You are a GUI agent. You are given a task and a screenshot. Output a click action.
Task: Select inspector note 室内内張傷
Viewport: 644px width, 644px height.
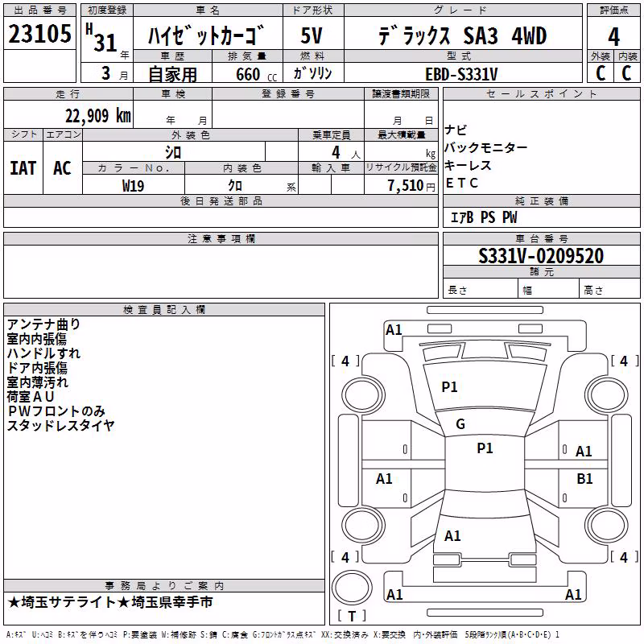pyautogui.click(x=36, y=339)
